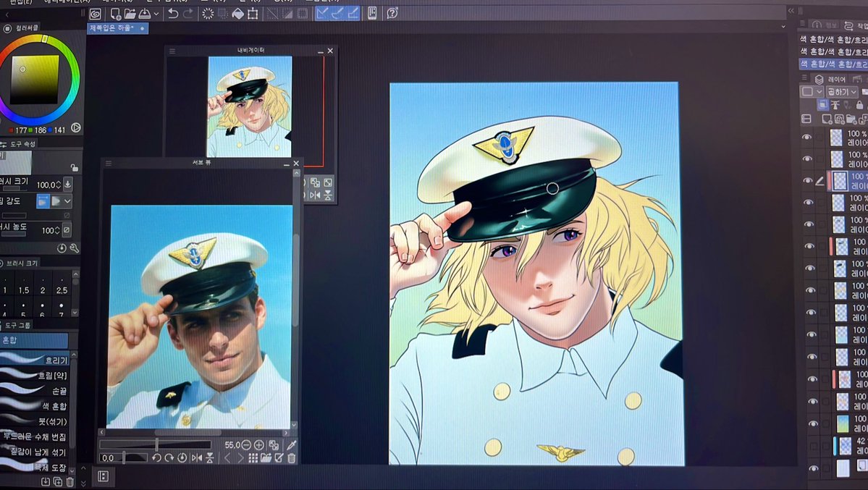Screen dimensions: 868x490
Task: Pick a shade in the color square
Action: (34, 79)
